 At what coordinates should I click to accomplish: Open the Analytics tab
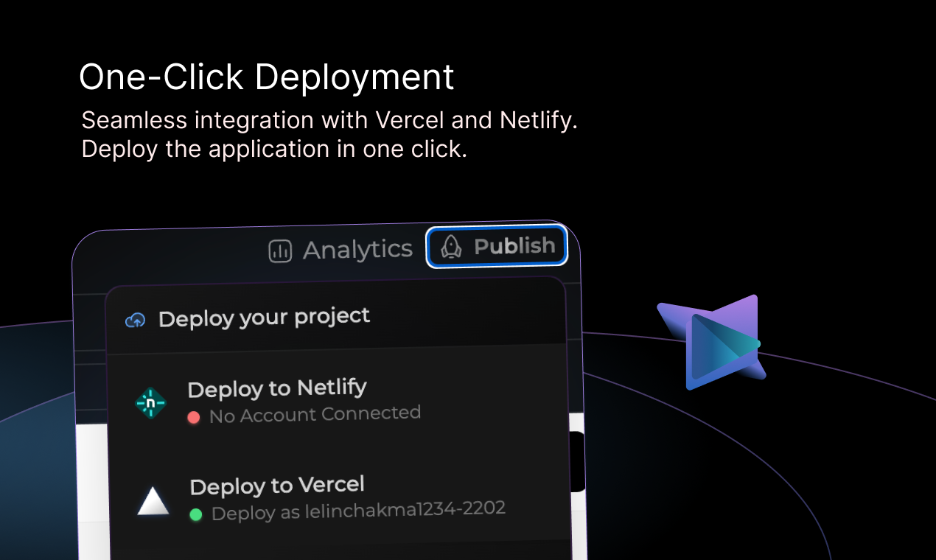(x=340, y=251)
